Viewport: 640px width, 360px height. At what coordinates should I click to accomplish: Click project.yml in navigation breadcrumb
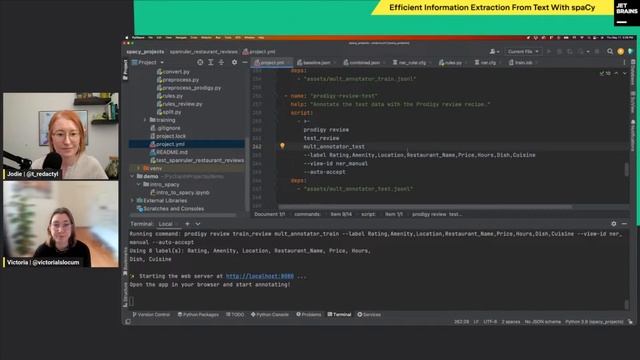pyautogui.click(x=259, y=52)
